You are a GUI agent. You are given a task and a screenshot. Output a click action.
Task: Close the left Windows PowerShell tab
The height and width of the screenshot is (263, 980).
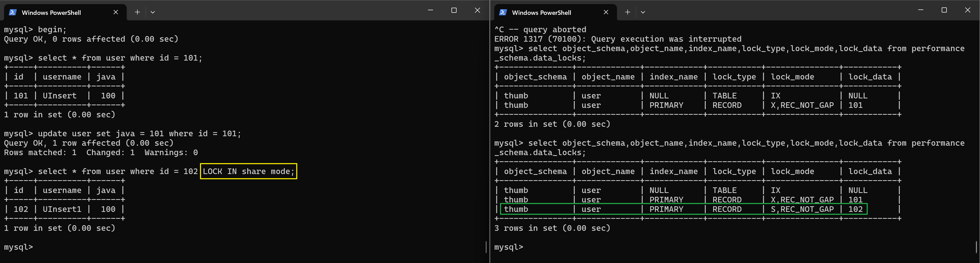[x=116, y=12]
